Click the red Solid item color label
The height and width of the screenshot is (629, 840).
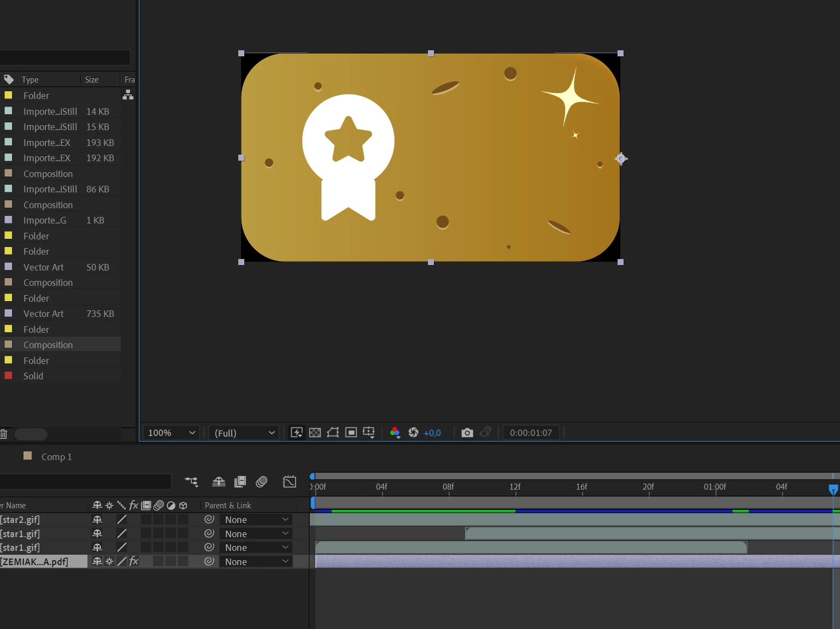coord(8,376)
